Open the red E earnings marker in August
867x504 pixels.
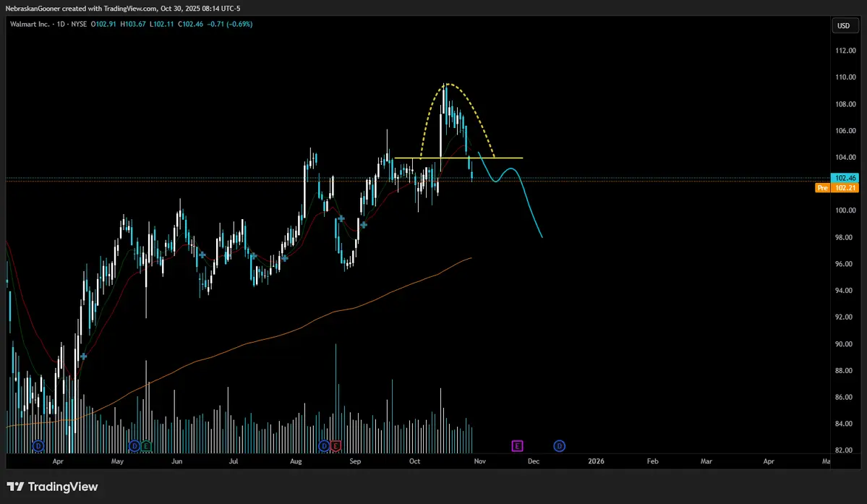(336, 446)
